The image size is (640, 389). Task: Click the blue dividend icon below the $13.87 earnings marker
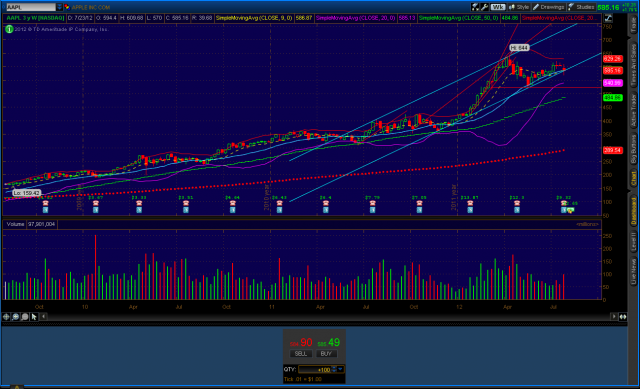tap(470, 210)
